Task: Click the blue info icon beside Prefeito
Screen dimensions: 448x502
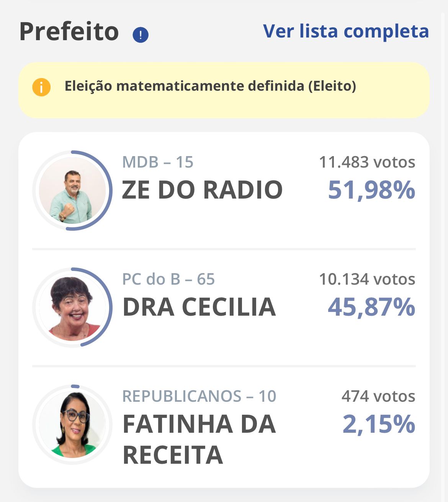Action: point(141,35)
